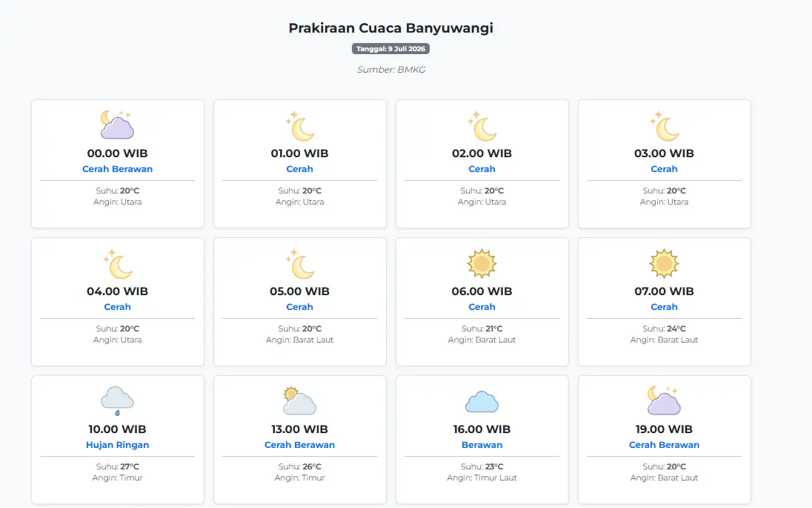Click 'Angin: Barat Laut' in 06.00 WIB card
The height and width of the screenshot is (508, 812).
tap(482, 340)
